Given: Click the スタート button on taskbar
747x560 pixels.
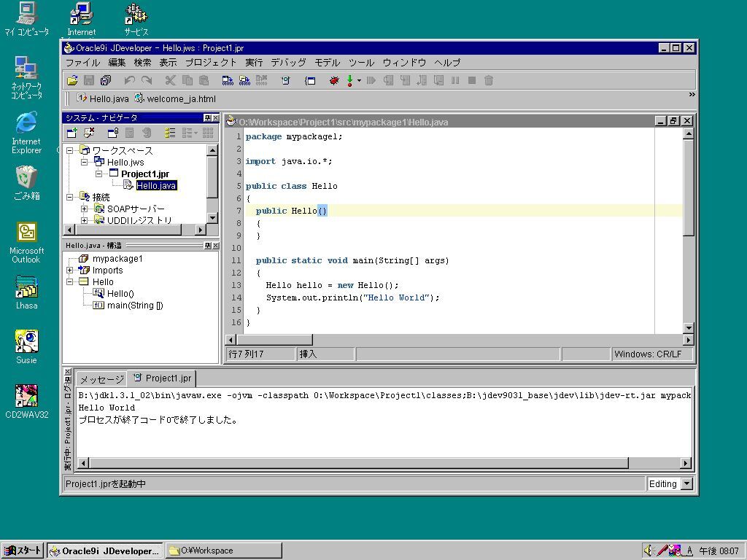Looking at the screenshot, I should point(23,551).
